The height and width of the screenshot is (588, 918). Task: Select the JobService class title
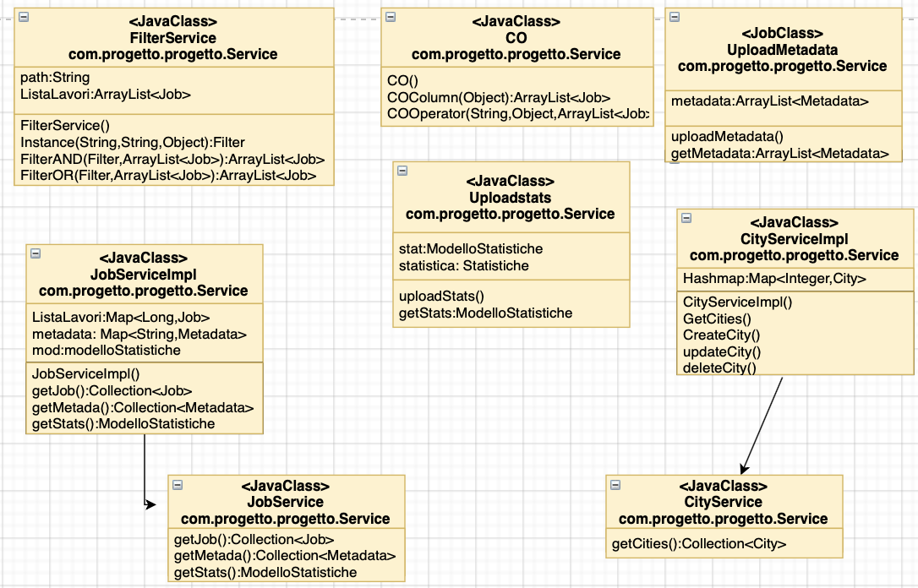[x=285, y=502]
